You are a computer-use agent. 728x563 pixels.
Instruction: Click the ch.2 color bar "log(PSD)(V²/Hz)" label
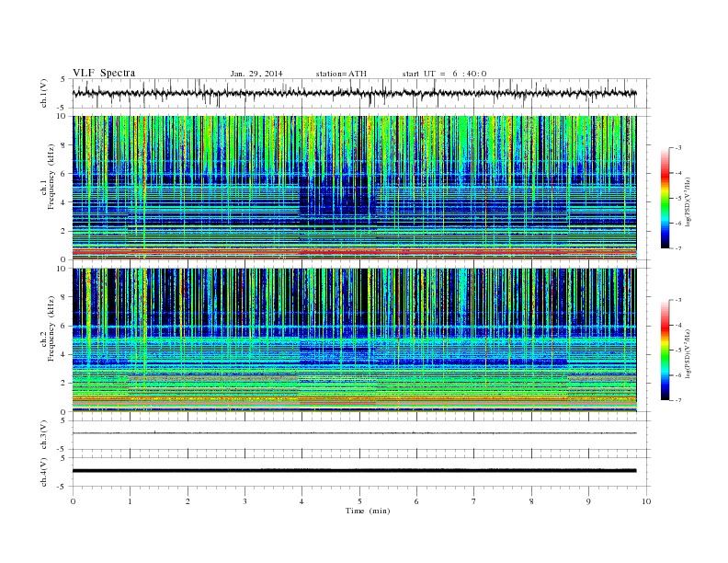[x=688, y=353]
